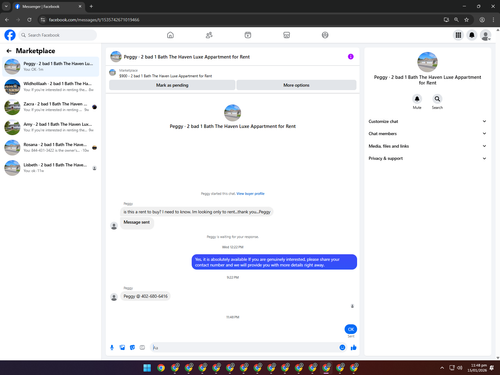Open browser three-dot menu
The width and height of the screenshot is (500, 375).
pos(493,20)
